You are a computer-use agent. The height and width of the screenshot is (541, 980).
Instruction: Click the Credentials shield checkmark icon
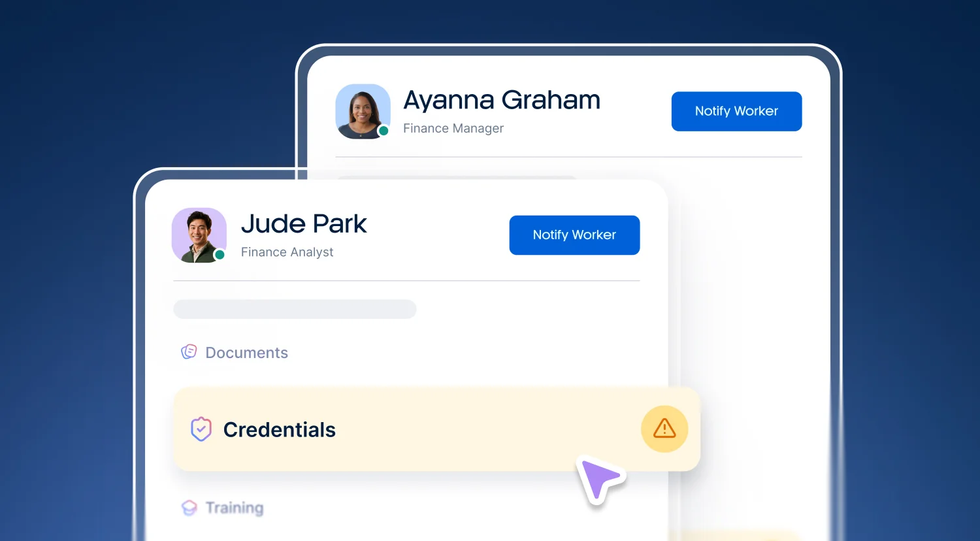pos(201,429)
